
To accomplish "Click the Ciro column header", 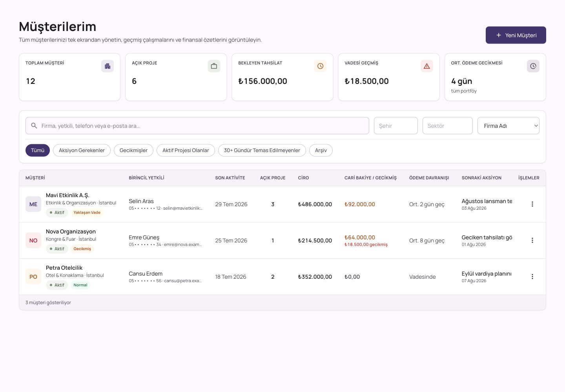I will pyautogui.click(x=303, y=178).
